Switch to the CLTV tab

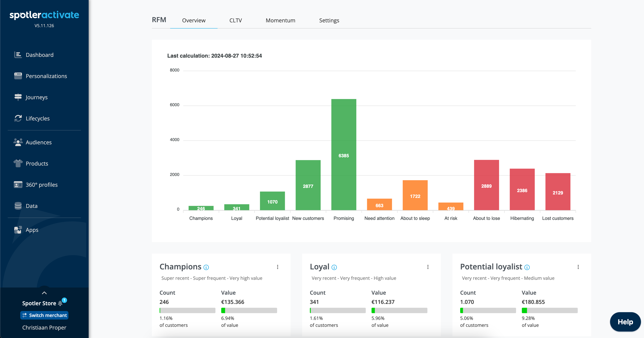235,20
